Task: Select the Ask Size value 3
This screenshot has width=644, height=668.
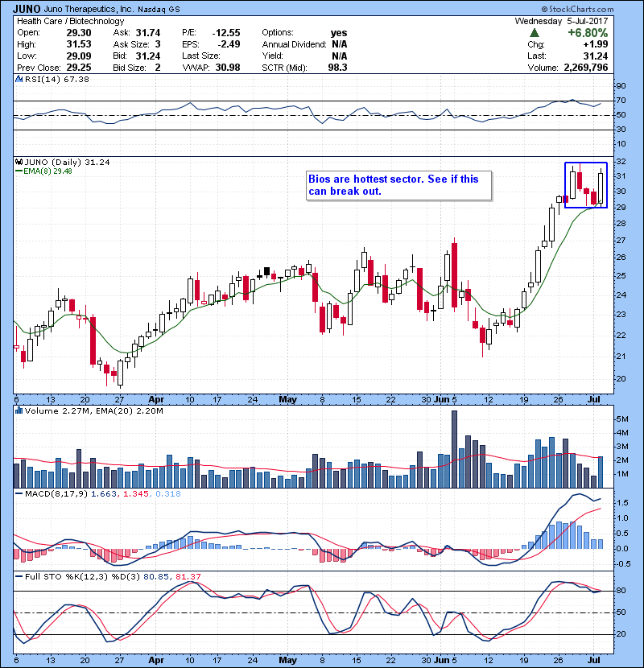Action: pos(158,44)
